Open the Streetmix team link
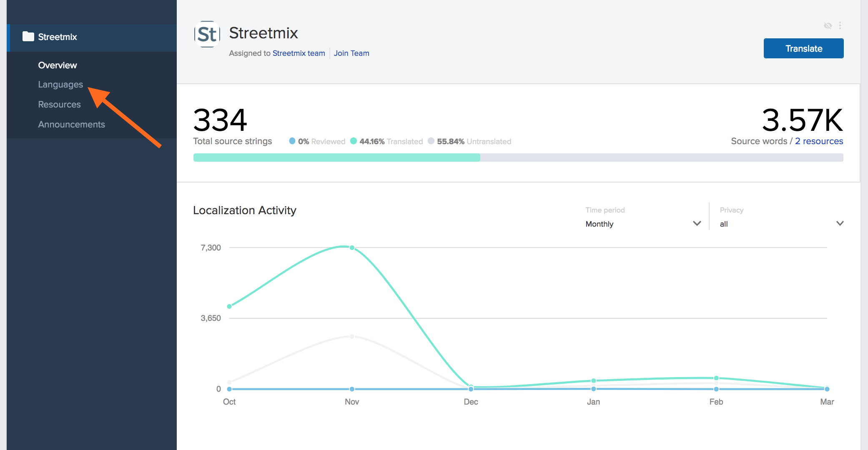 (299, 53)
